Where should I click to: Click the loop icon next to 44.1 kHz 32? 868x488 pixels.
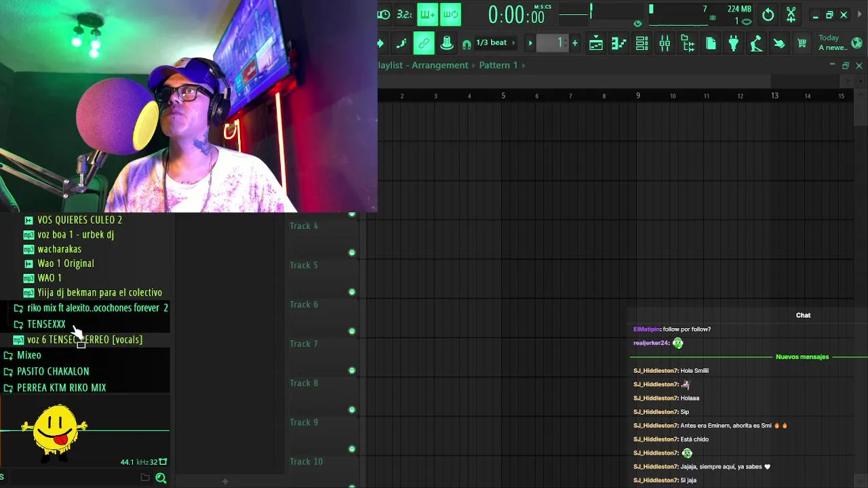pyautogui.click(x=163, y=462)
